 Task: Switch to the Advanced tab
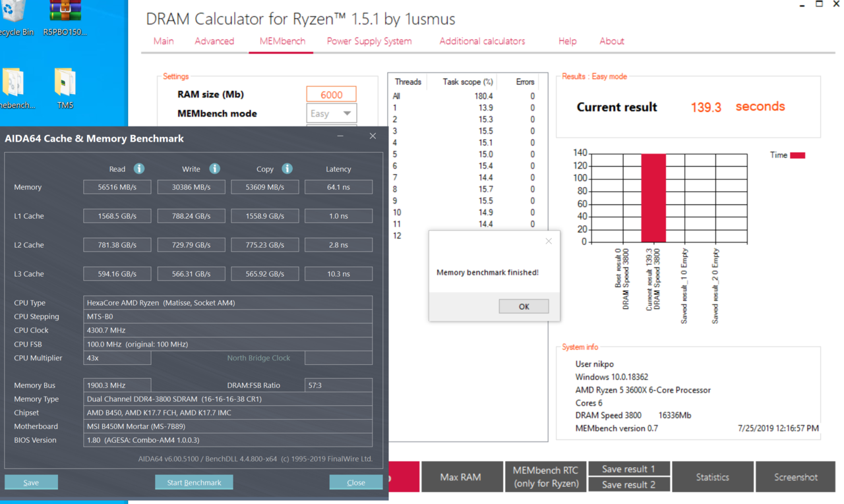tap(214, 41)
